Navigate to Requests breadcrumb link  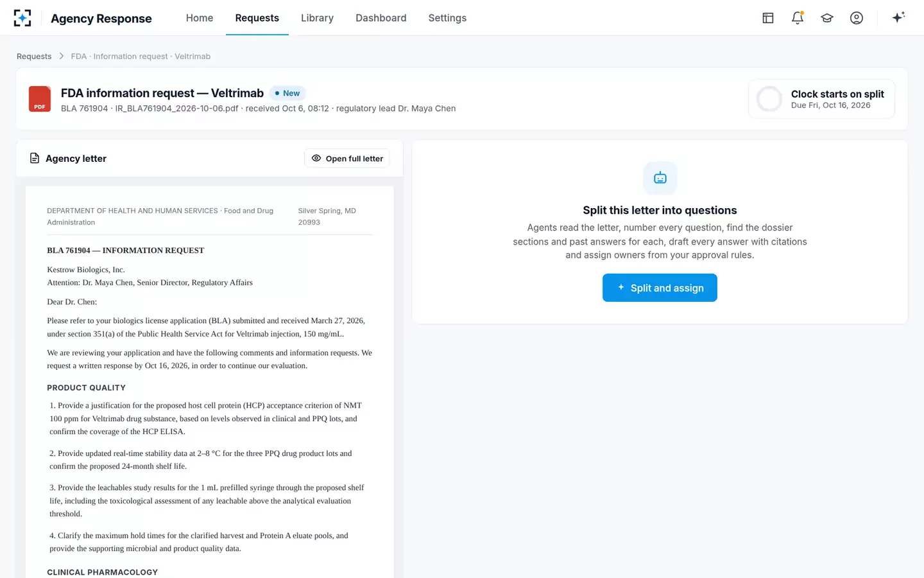click(x=34, y=57)
